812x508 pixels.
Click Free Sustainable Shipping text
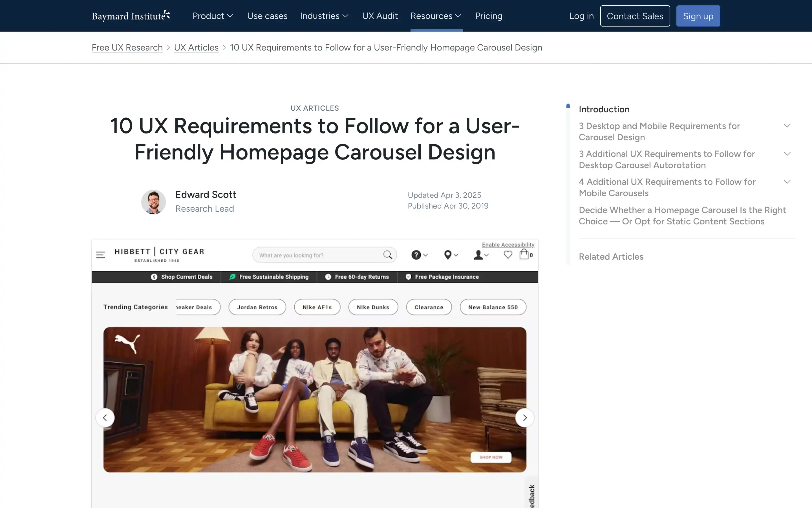click(273, 277)
